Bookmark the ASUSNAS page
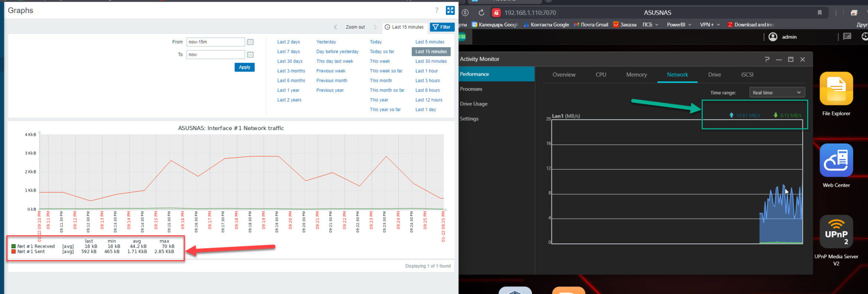 (819, 13)
